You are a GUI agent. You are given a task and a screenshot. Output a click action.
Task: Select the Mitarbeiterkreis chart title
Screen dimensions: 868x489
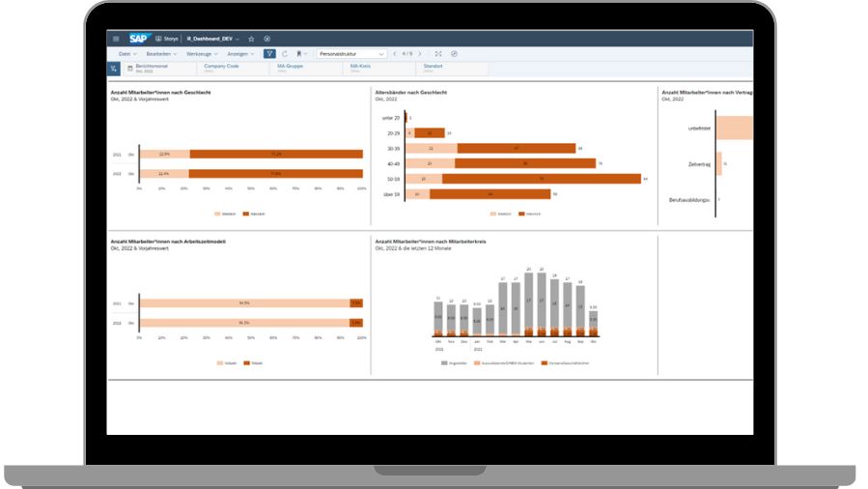(431, 242)
